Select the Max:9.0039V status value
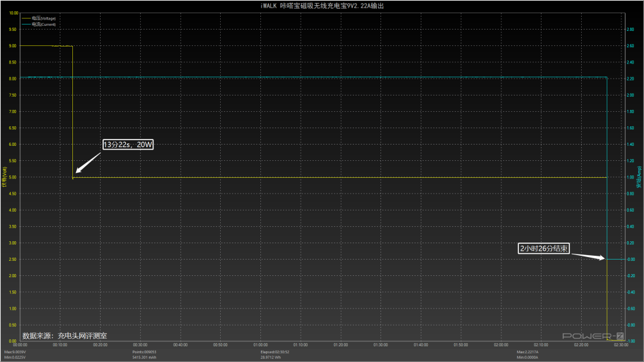This screenshot has height=362, width=644. pyautogui.click(x=15, y=352)
